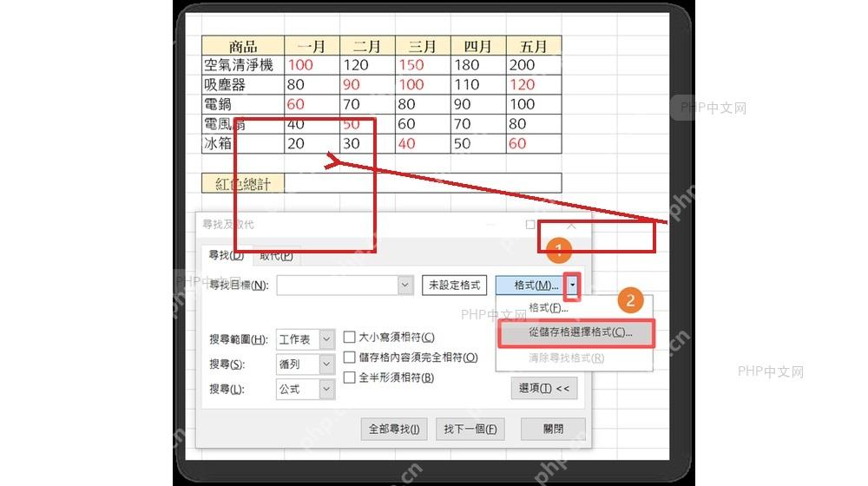This screenshot has height=486, width=868.
Task: Select the 60 cell in 電風扇 row
Action: click(x=423, y=123)
